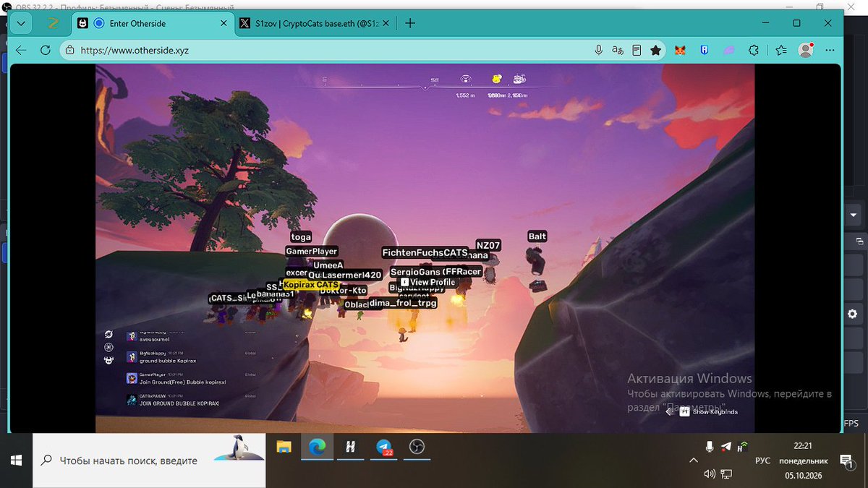
Task: Open immersive reader icon
Action: click(637, 51)
